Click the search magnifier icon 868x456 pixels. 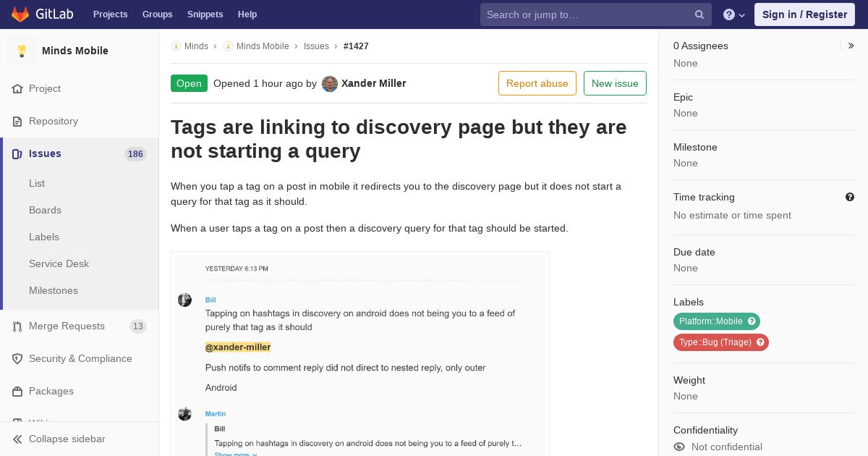699,14
